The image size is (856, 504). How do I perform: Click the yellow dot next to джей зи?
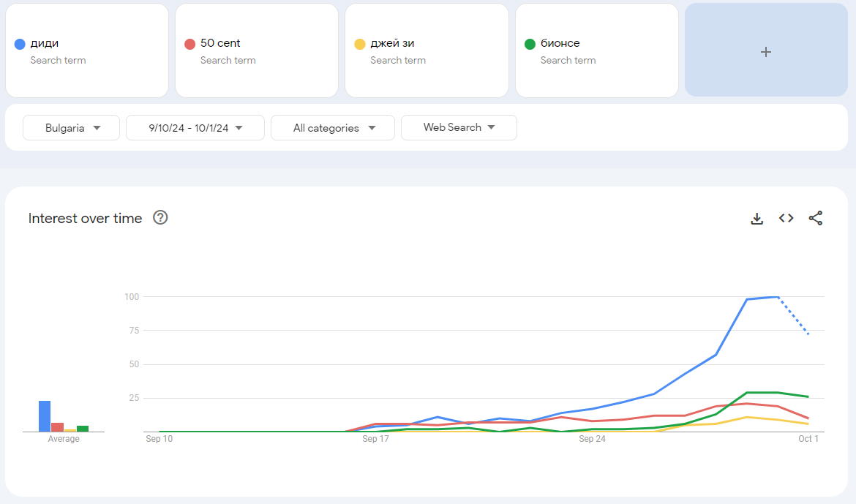[x=359, y=43]
